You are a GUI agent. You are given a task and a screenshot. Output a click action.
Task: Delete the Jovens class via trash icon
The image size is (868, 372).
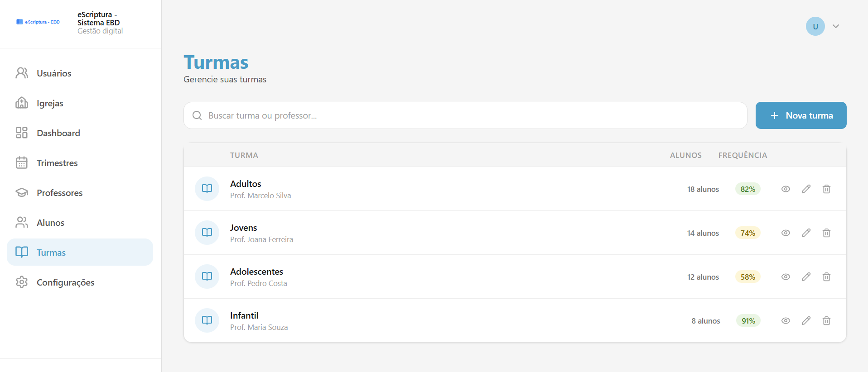tap(826, 233)
